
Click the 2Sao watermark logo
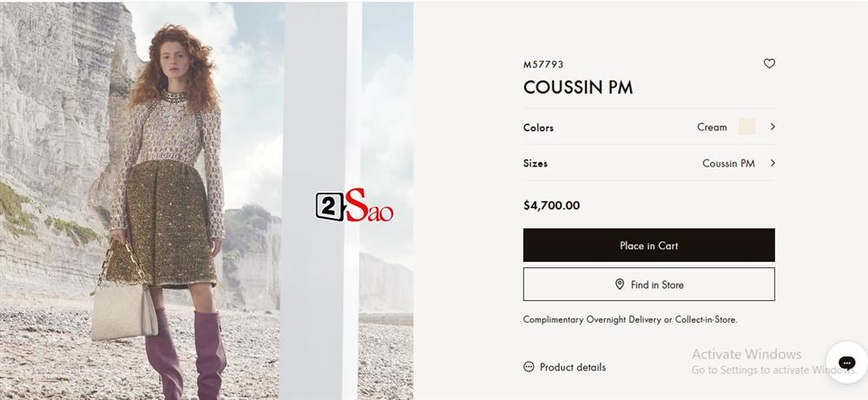tap(354, 207)
